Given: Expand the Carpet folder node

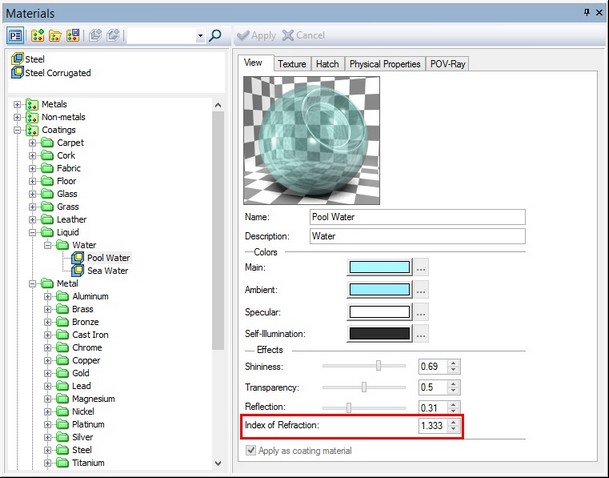Looking at the screenshot, I should tap(32, 143).
